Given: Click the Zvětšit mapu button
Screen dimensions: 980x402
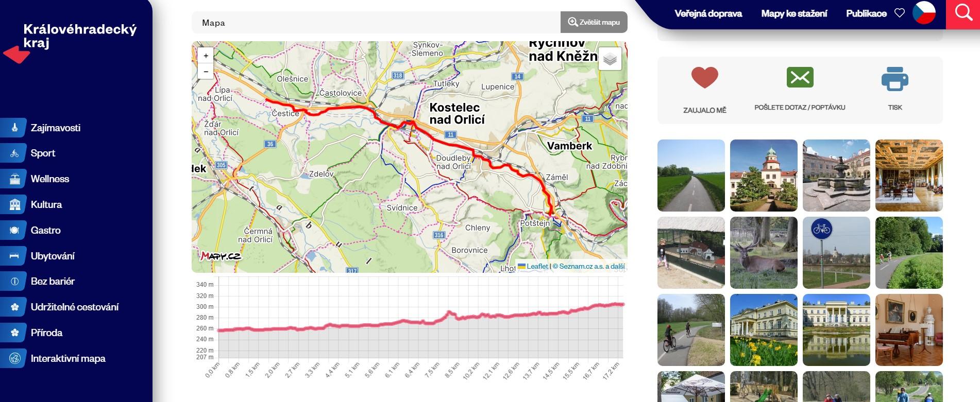Looking at the screenshot, I should 594,22.
